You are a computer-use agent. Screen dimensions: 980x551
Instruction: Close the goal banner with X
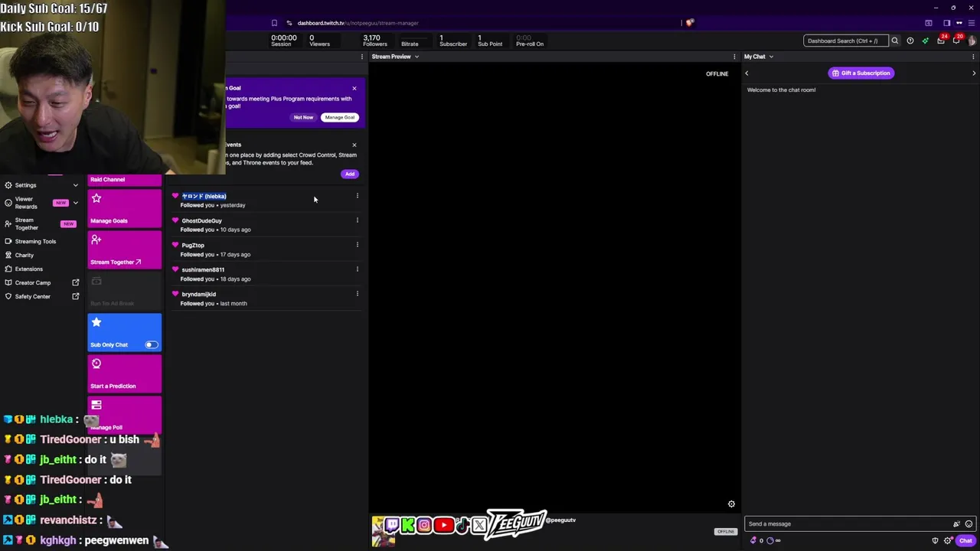click(x=354, y=89)
